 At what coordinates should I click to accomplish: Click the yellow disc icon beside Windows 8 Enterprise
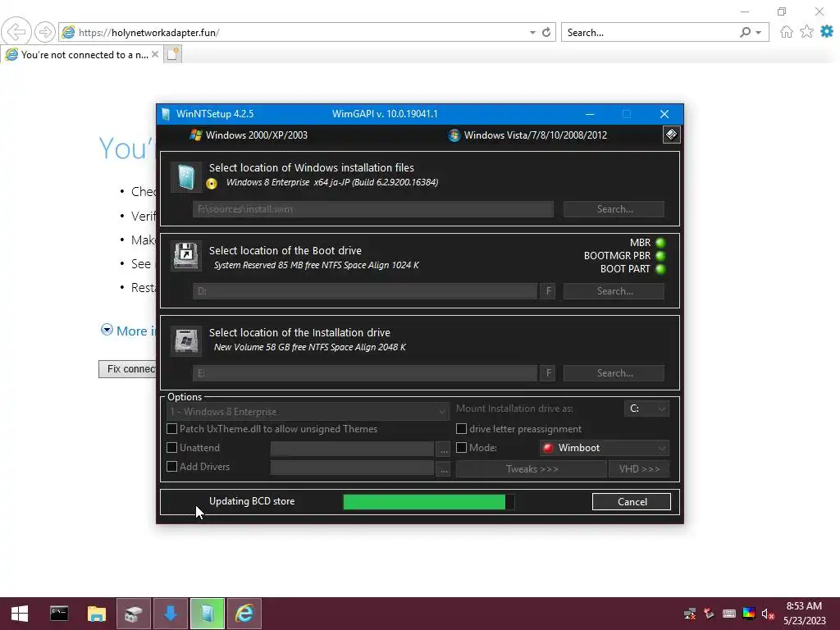212,184
